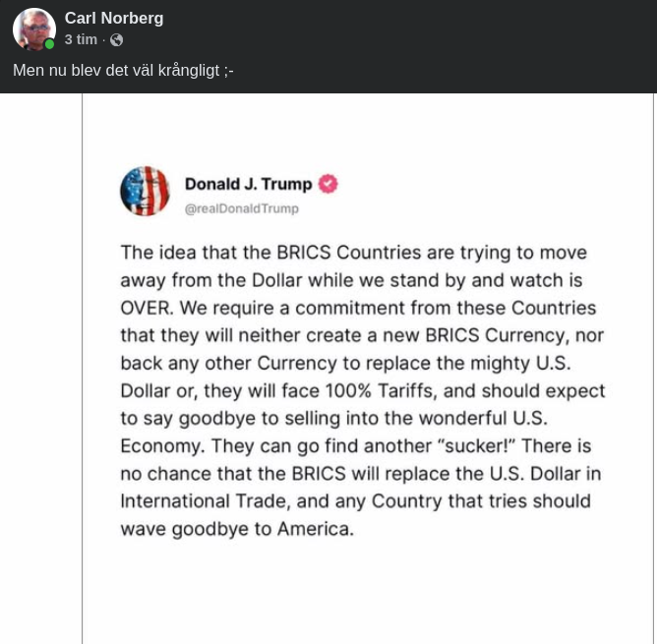Viewport: 657px width, 644px height.
Task: Click the caption "Men nu blev det väl krångligt"
Action: (x=123, y=71)
